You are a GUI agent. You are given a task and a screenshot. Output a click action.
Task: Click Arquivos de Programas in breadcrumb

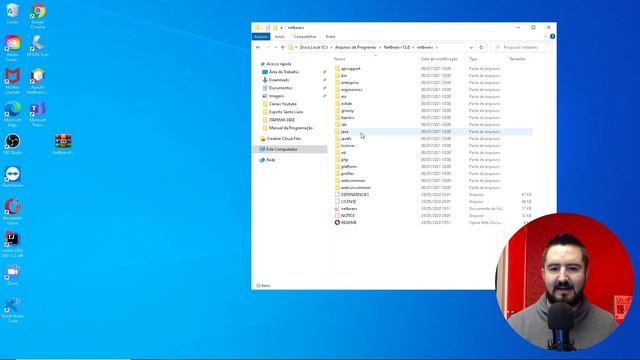(x=356, y=47)
